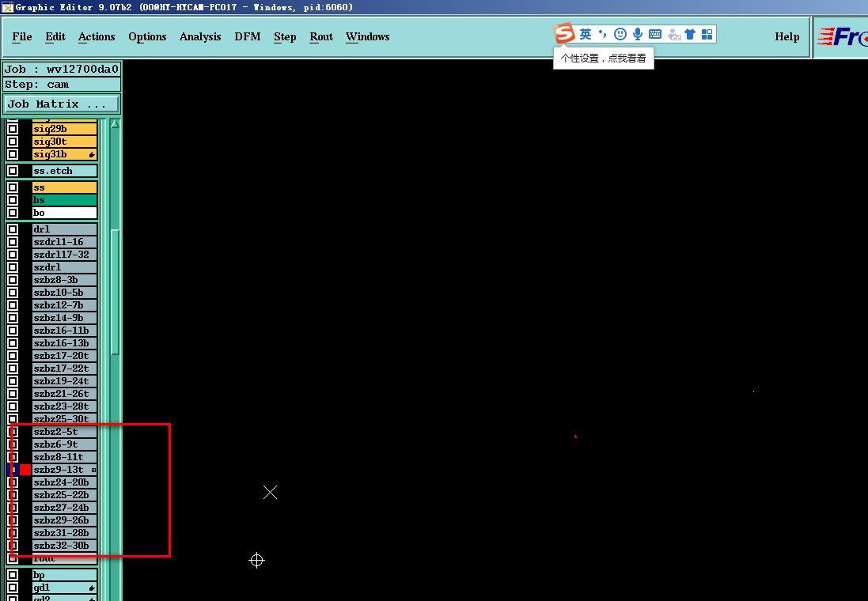Select the szbz10-5b layer name

(64, 293)
